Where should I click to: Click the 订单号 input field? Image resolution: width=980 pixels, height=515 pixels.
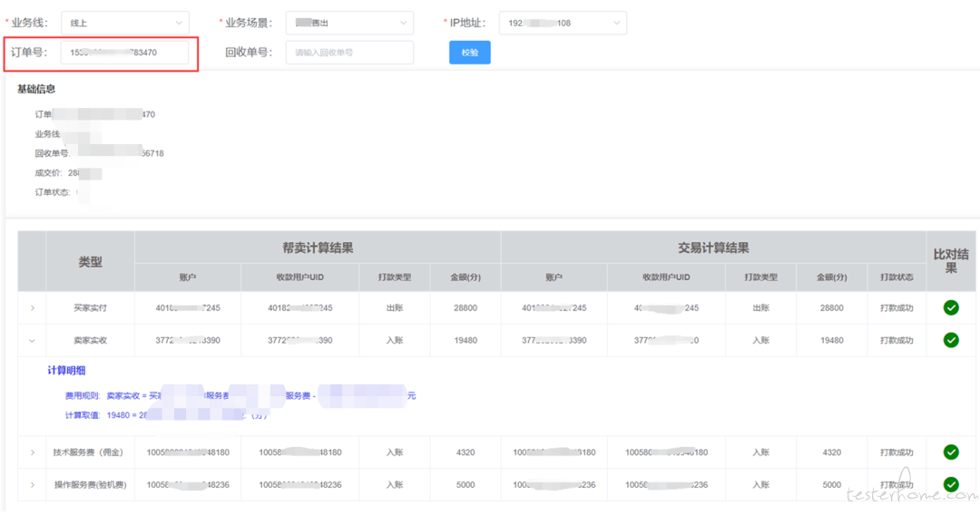(124, 53)
